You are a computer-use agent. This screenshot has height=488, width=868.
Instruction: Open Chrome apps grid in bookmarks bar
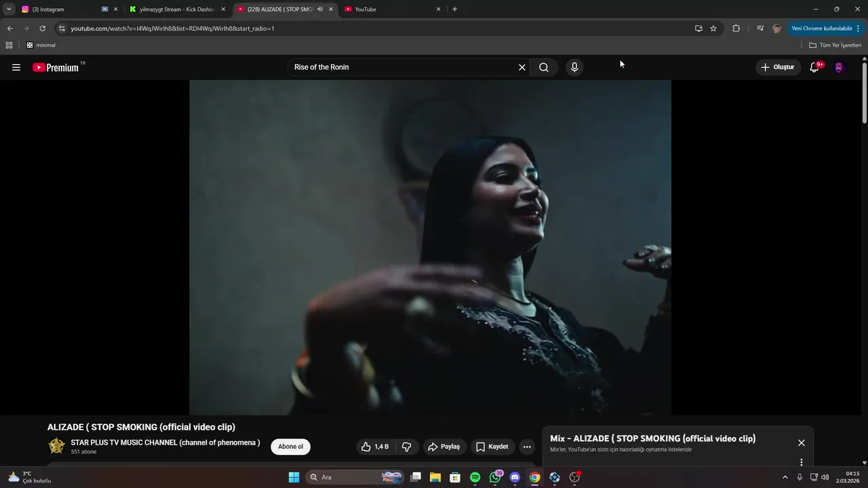(9, 45)
